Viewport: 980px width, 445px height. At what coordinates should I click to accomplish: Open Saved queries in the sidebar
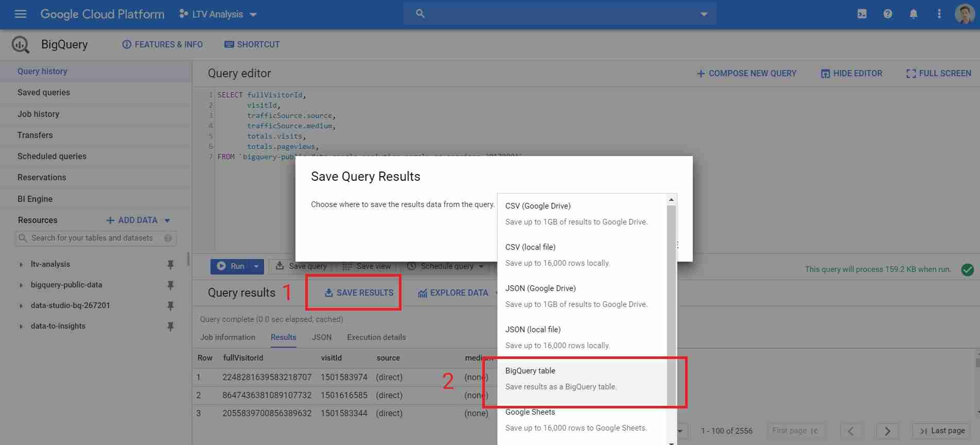point(96,92)
